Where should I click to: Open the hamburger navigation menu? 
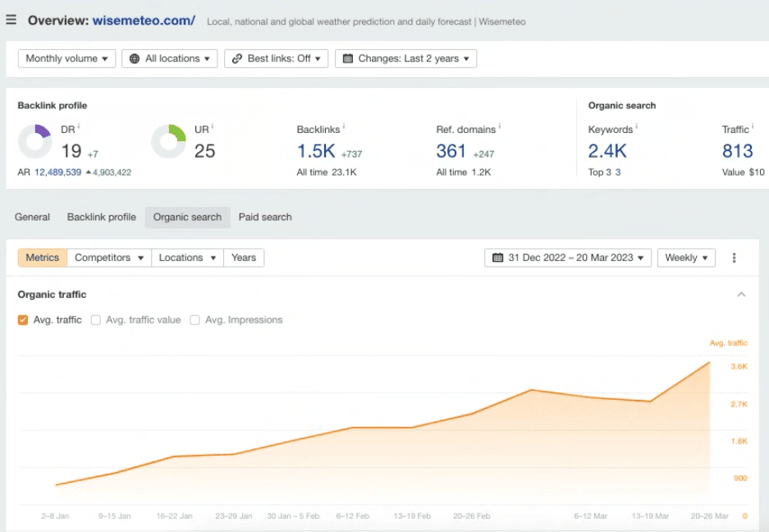coord(11,20)
